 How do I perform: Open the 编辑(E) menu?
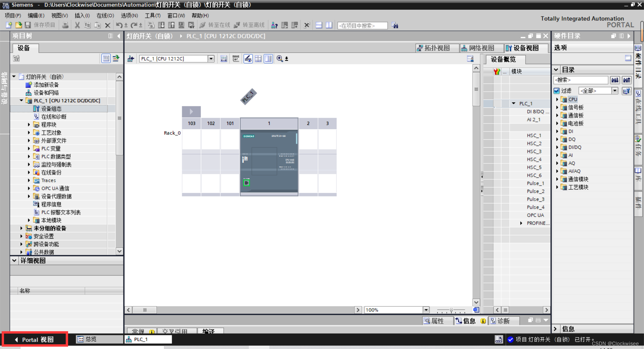coord(36,15)
